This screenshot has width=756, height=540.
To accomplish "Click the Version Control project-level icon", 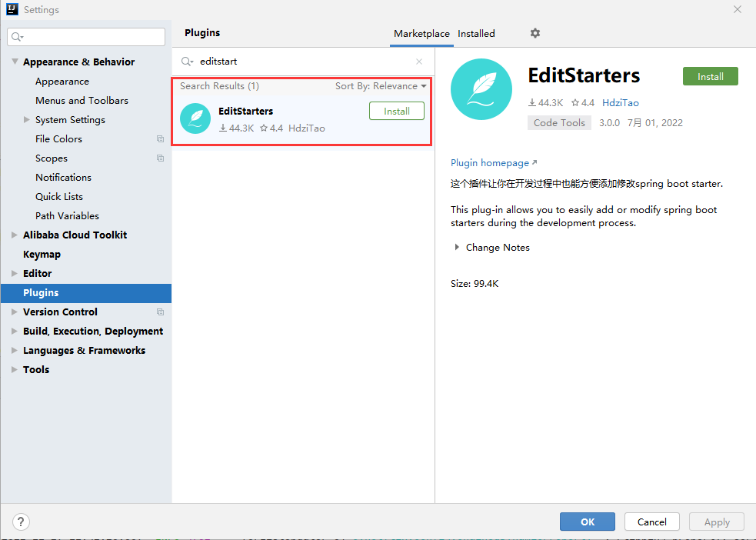I will [x=160, y=312].
